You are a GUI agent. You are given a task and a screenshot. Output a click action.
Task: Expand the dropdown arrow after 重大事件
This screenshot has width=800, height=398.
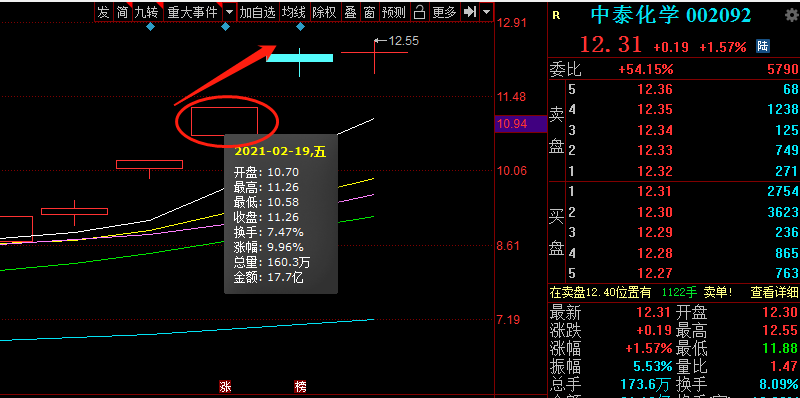pyautogui.click(x=230, y=12)
